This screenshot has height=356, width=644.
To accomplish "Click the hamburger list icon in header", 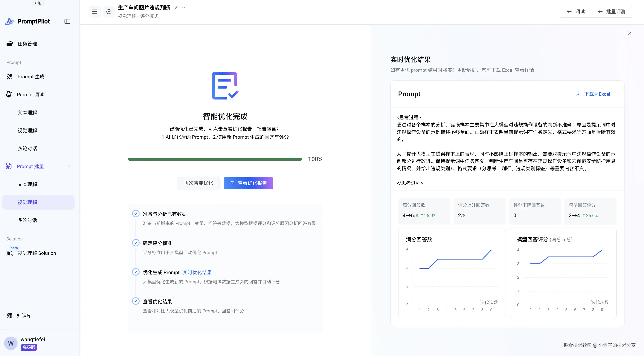I will tap(94, 11).
